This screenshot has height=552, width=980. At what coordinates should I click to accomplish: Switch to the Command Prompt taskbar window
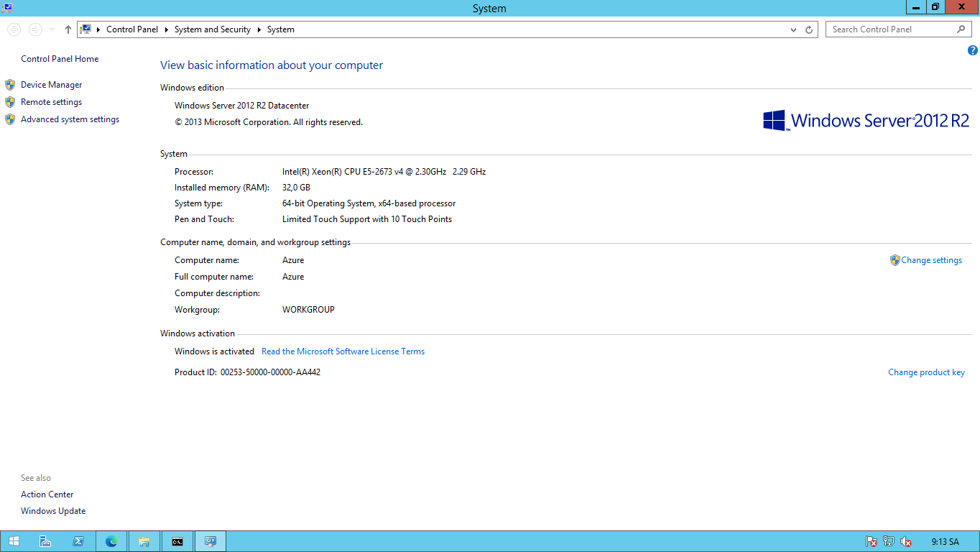coord(177,541)
